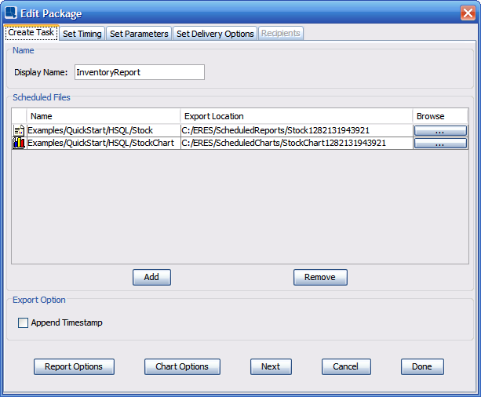The width and height of the screenshot is (481, 397).
Task: Switch to the Set Timing tab
Action: 82,34
